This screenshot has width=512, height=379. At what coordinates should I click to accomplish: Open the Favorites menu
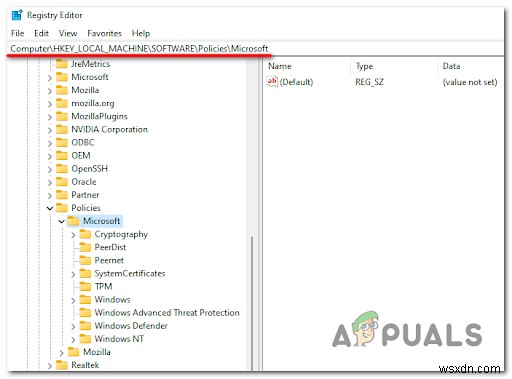(104, 33)
